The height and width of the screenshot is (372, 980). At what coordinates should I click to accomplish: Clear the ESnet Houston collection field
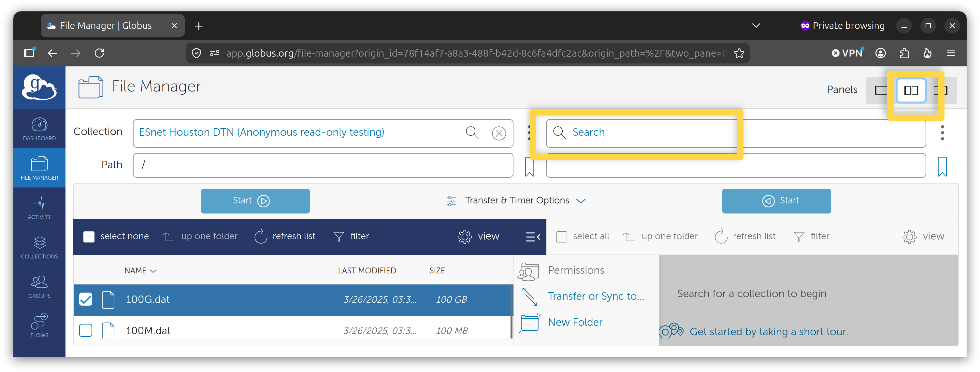coord(498,133)
